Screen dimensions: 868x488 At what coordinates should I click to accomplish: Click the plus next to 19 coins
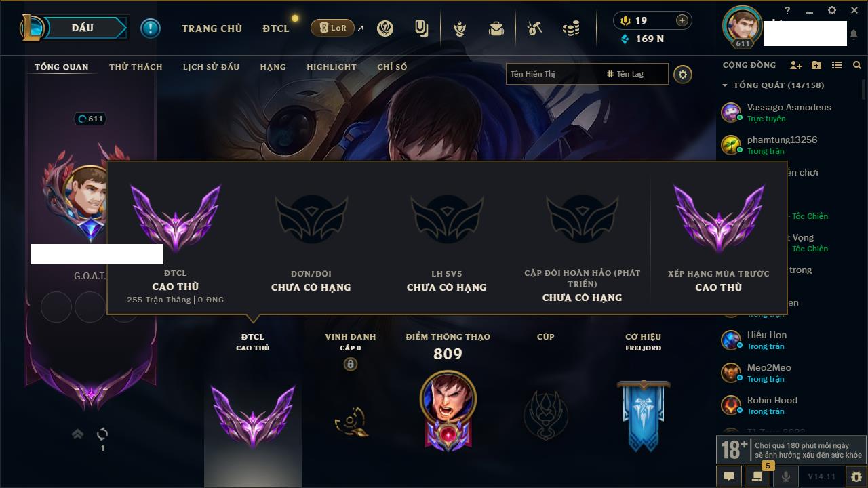[x=682, y=20]
